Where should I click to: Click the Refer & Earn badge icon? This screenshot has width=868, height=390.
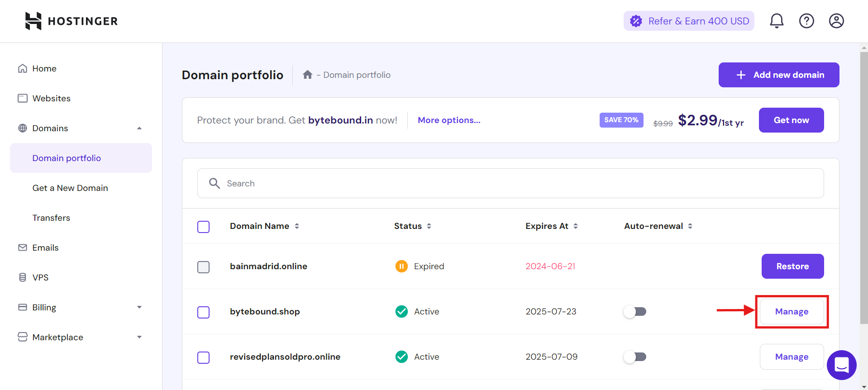636,21
